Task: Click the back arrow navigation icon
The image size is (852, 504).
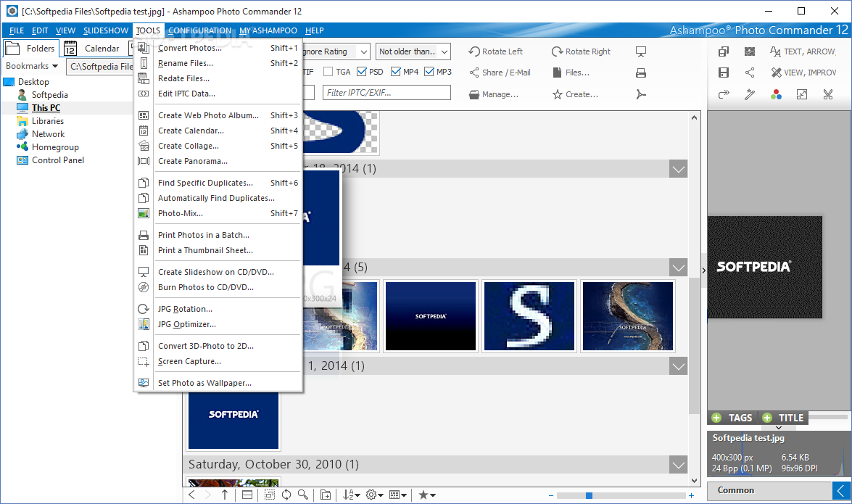Action: coord(192,495)
